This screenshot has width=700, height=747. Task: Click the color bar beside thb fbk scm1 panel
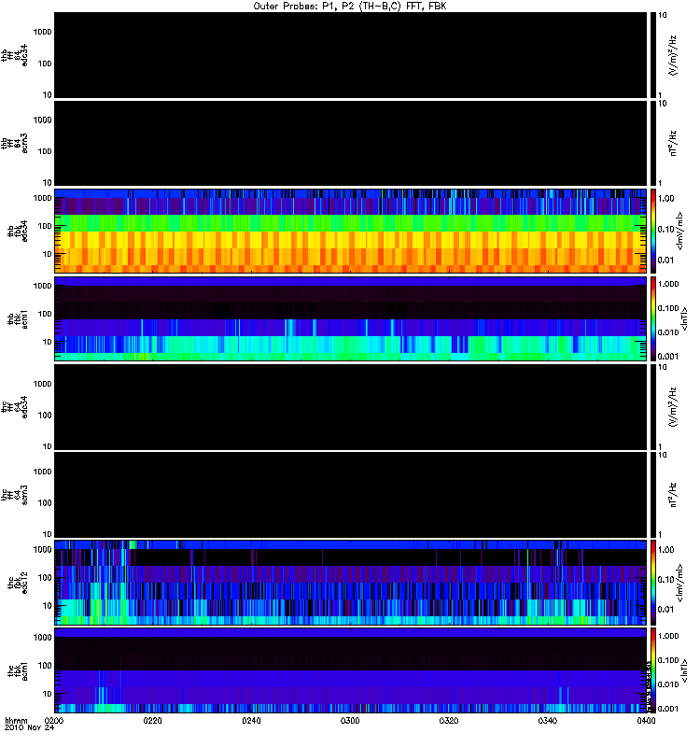click(653, 318)
